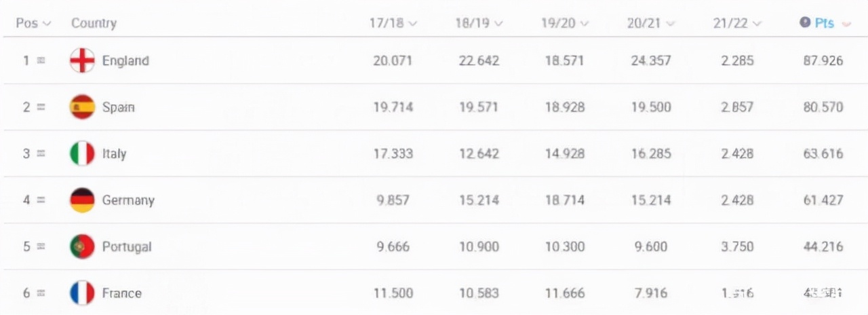Viewport: 868px width, 315px height.
Task: Sort by the Pos column
Action: pos(33,23)
